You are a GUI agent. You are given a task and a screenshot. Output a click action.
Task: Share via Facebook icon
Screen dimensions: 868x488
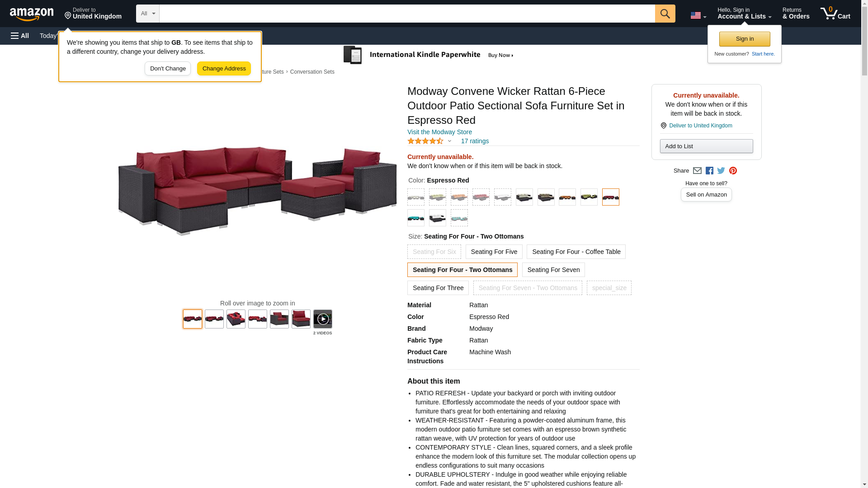[709, 171]
